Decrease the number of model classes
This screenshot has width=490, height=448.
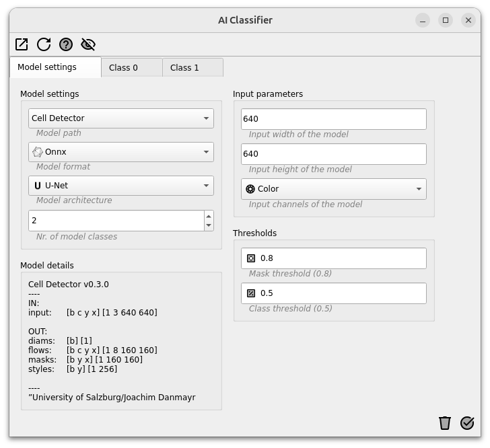point(209,225)
